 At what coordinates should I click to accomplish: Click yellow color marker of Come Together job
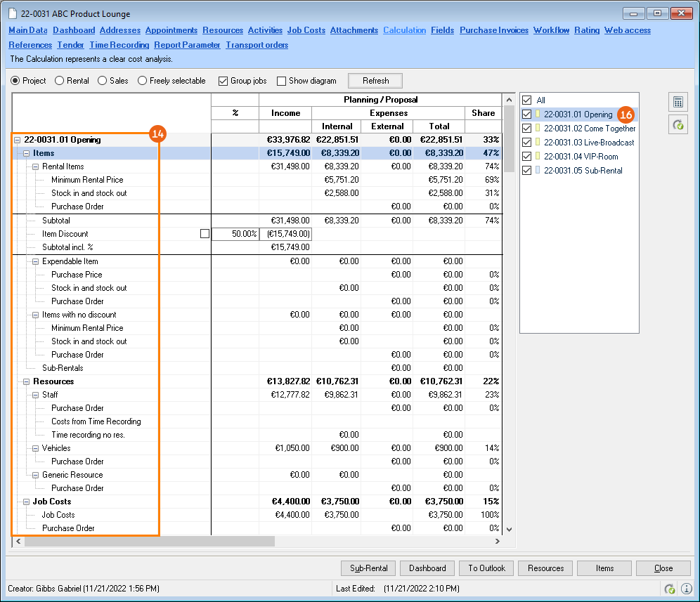coord(538,129)
